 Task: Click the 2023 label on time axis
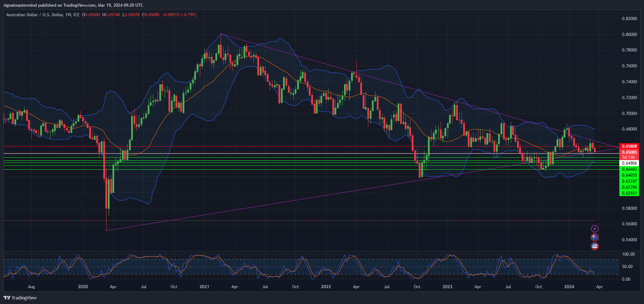tap(447, 287)
